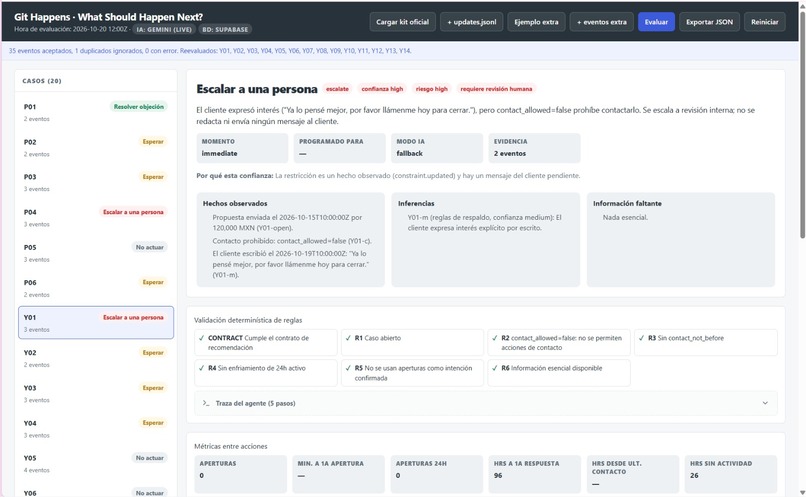Click the CASOS (20) list header
Viewport: 806px width, 497px height.
coord(42,81)
